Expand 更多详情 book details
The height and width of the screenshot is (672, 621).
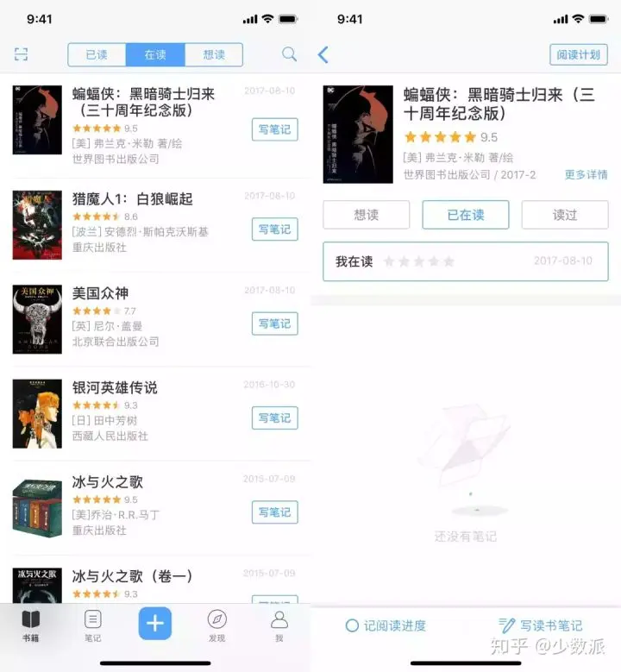pyautogui.click(x=586, y=175)
